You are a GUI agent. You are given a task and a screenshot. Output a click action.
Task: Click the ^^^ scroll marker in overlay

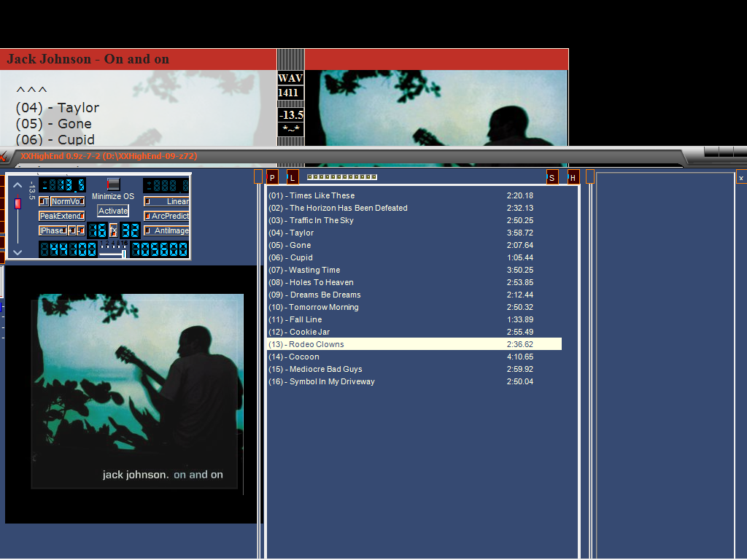pos(31,90)
